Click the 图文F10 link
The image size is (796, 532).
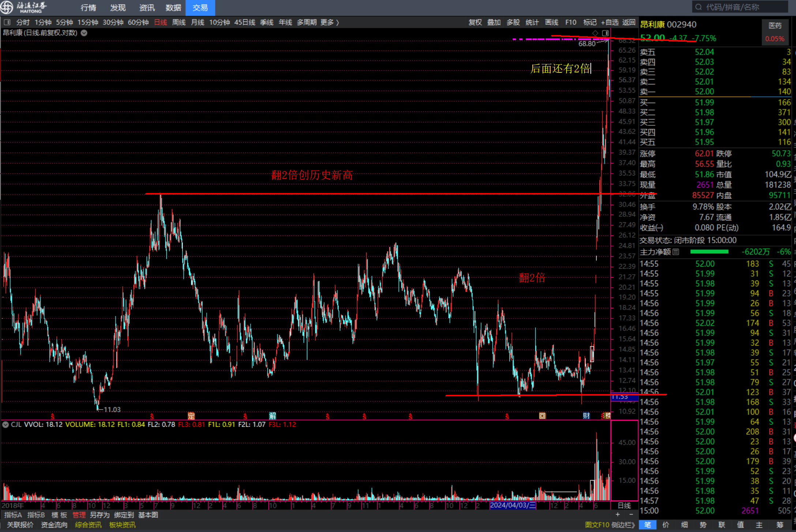[x=597, y=525]
